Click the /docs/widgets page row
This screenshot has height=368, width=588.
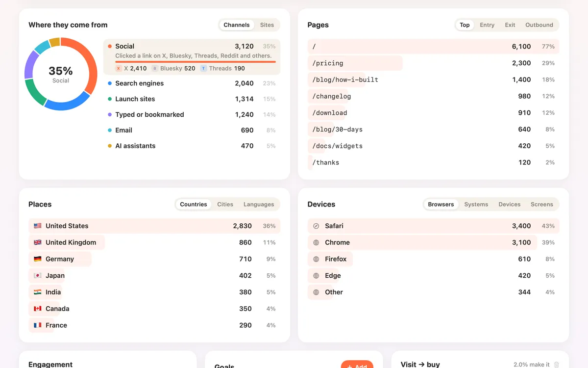coord(434,146)
